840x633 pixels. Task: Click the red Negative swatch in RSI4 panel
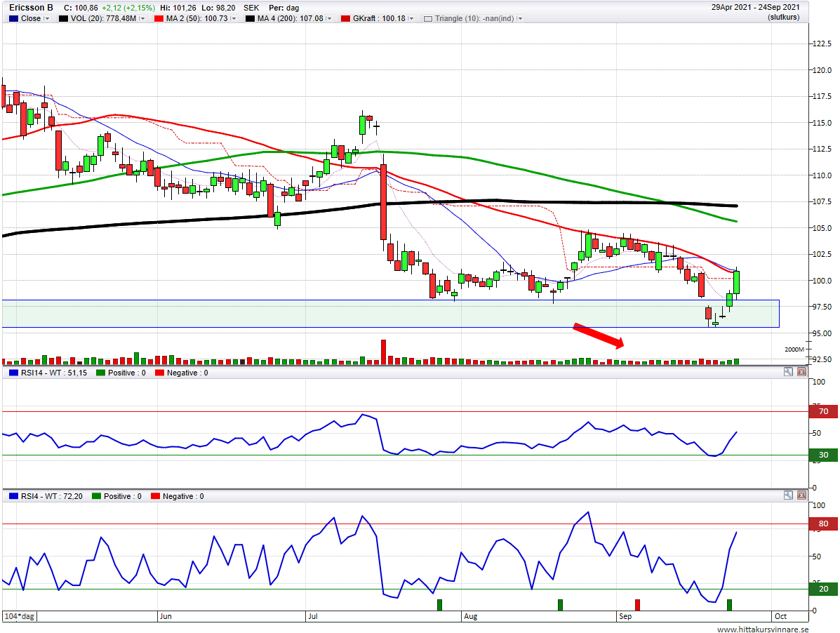pyautogui.click(x=155, y=496)
